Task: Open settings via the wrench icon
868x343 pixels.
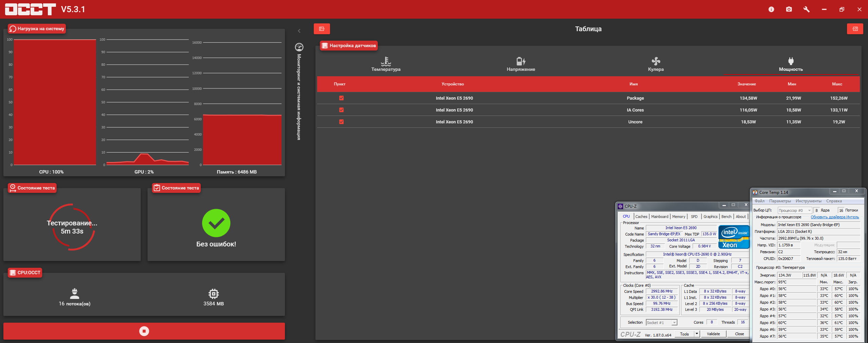Action: point(806,9)
